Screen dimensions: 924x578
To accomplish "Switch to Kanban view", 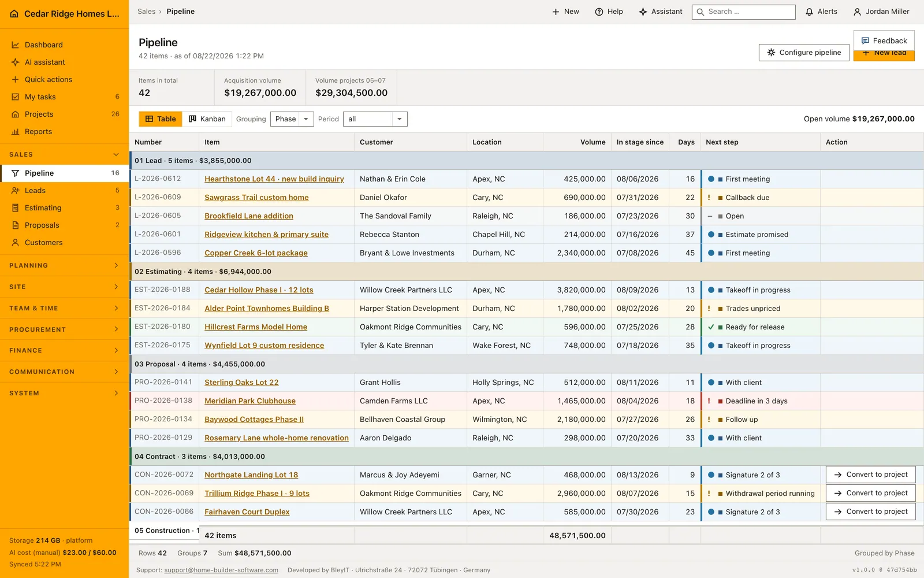I will pyautogui.click(x=207, y=119).
